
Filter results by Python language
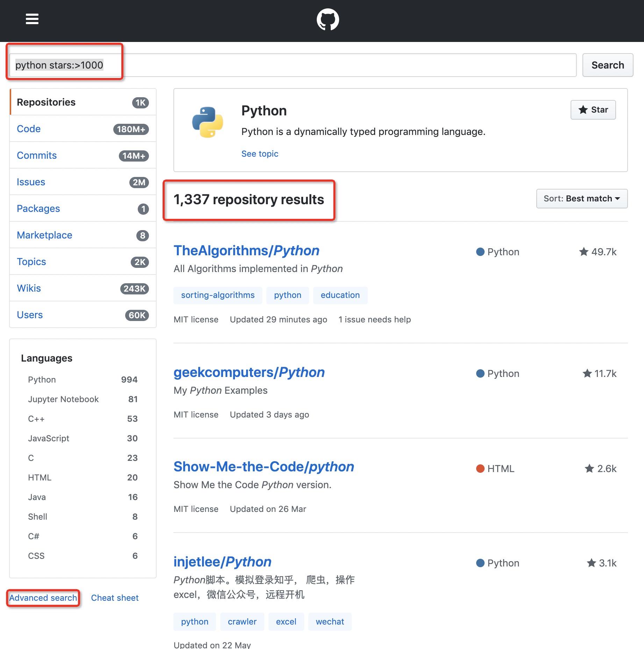tap(42, 380)
